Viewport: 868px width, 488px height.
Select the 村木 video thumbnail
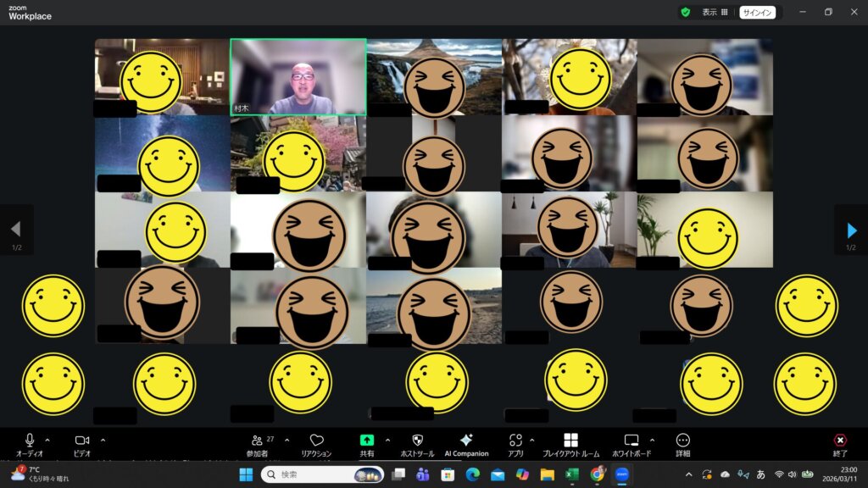point(298,76)
